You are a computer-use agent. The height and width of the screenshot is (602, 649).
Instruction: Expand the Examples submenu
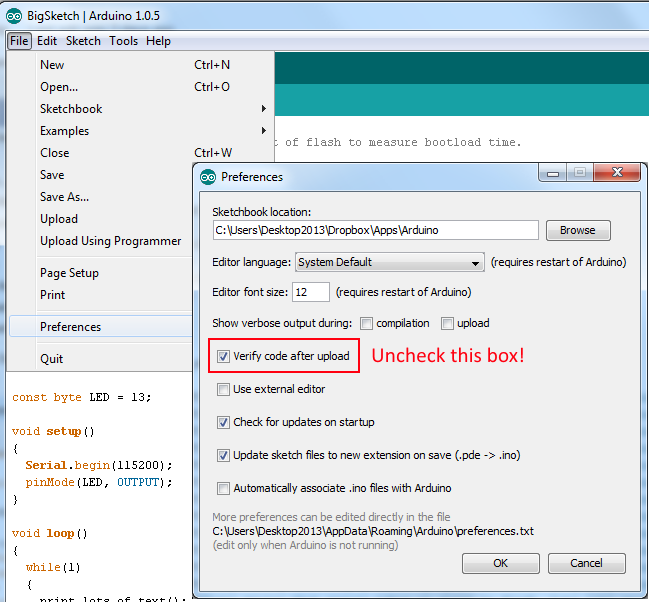point(141,131)
